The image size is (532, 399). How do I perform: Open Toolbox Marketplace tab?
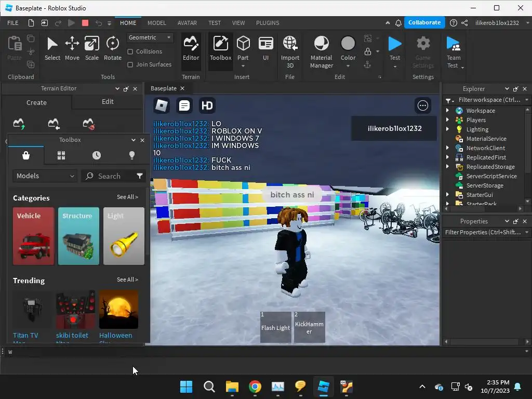point(26,155)
